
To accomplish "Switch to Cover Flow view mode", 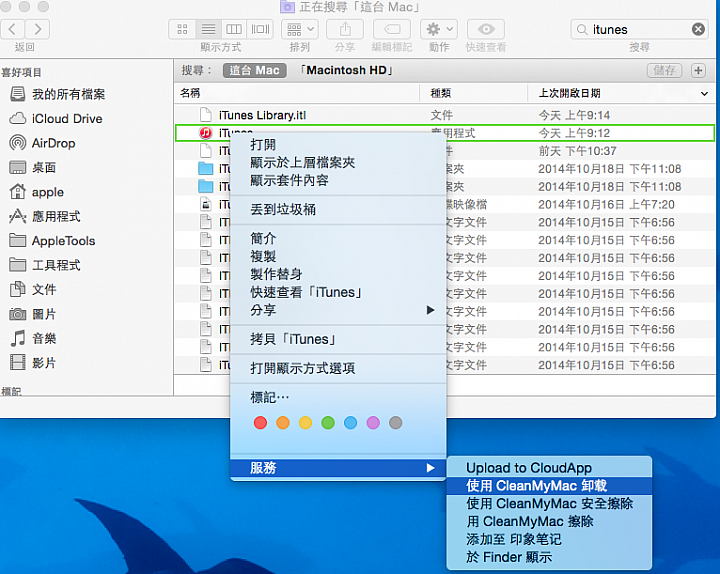I will click(x=260, y=29).
